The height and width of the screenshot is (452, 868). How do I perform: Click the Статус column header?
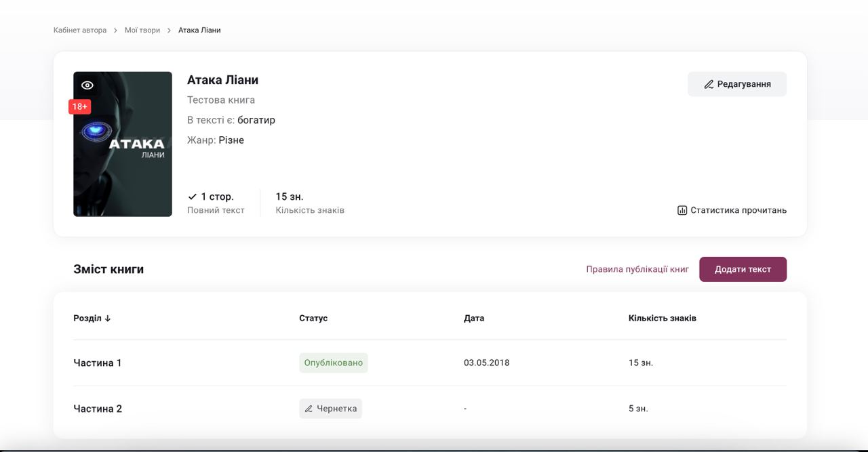pyautogui.click(x=313, y=318)
